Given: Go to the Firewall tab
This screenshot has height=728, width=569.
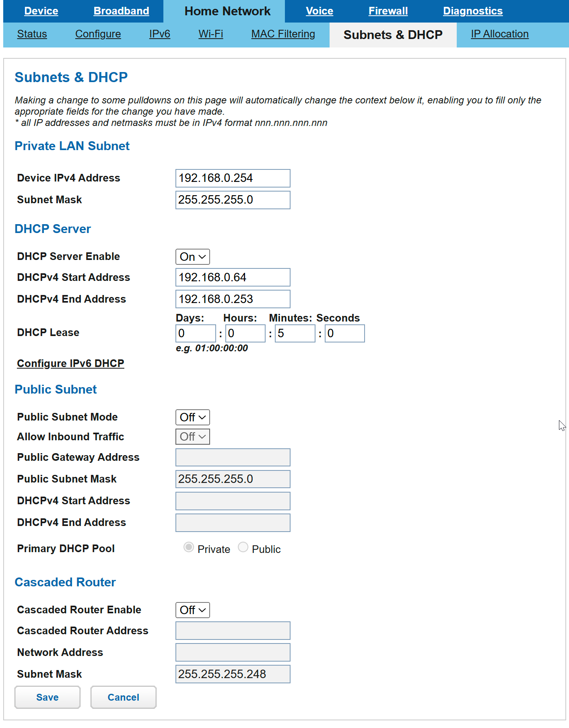Looking at the screenshot, I should pos(388,11).
